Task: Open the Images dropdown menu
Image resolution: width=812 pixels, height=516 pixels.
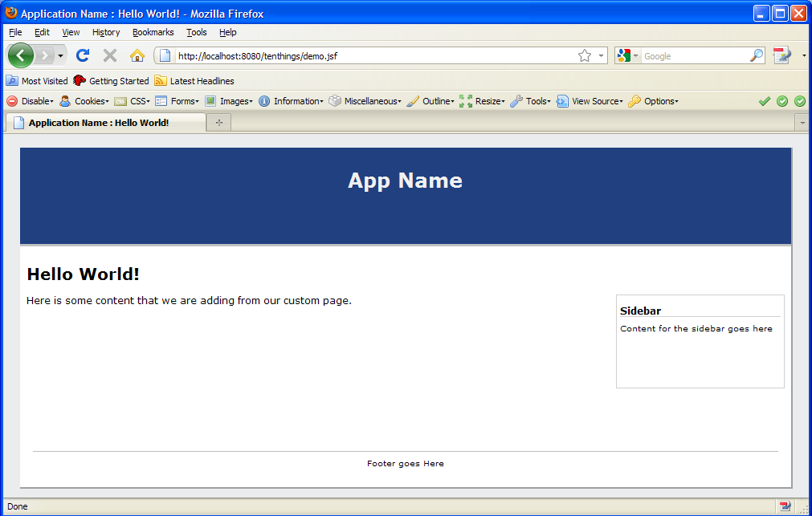Action: pyautogui.click(x=236, y=101)
